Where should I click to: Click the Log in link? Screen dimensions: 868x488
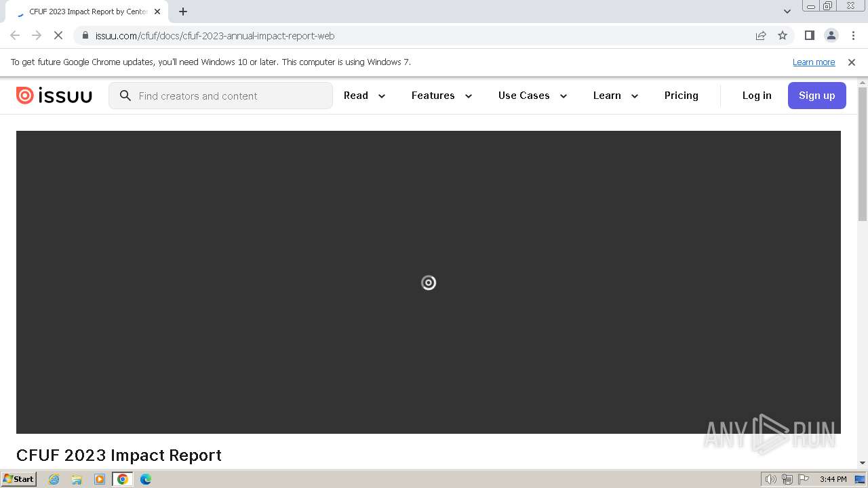[757, 96]
